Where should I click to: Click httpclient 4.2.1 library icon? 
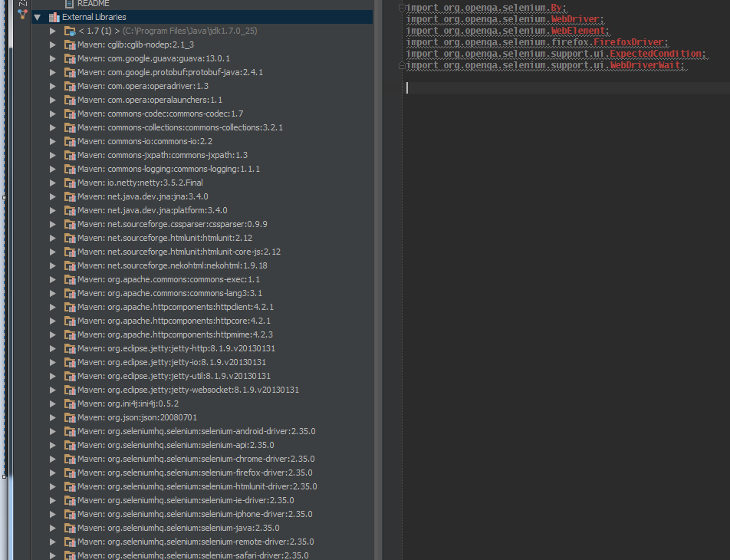click(70, 307)
